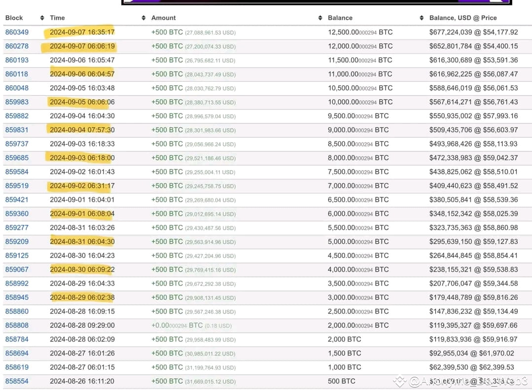This screenshot has height=392, width=532.
Task: Select timestamp 2024-09-04 07:57:30
Action: (x=82, y=130)
